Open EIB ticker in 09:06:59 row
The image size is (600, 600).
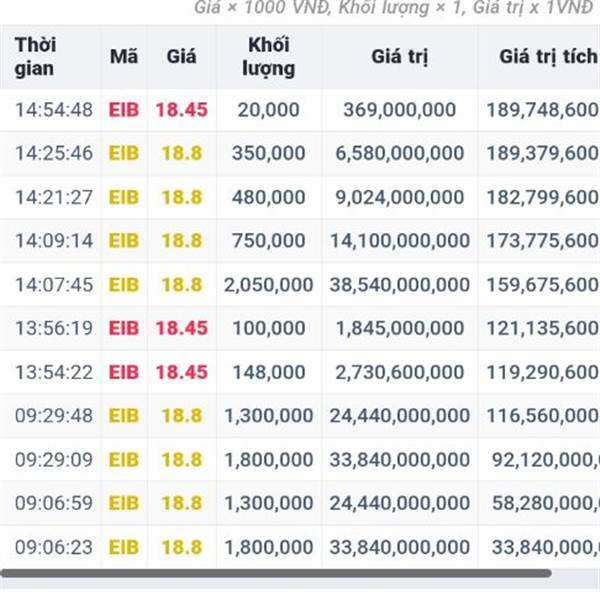tap(124, 503)
